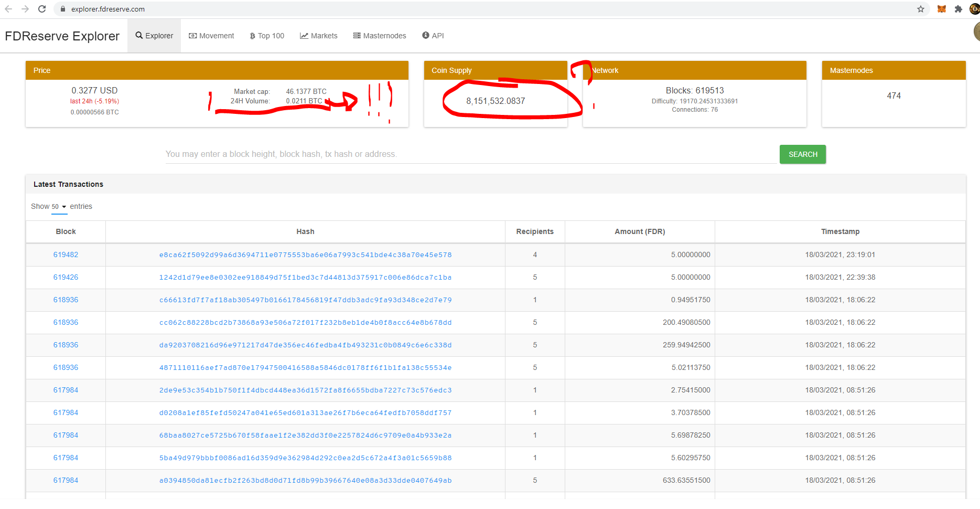Click the Blocks: 619513 text
This screenshot has width=980, height=509.
pyautogui.click(x=695, y=90)
